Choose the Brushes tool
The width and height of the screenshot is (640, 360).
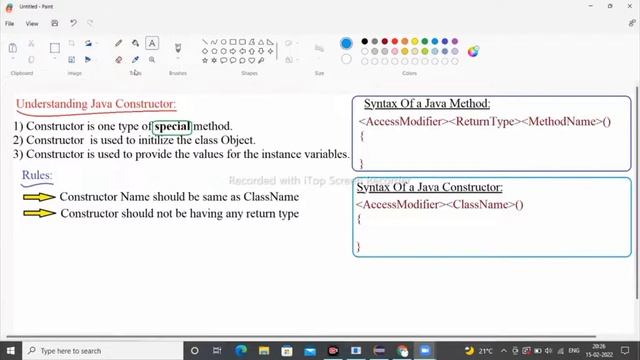(x=178, y=48)
